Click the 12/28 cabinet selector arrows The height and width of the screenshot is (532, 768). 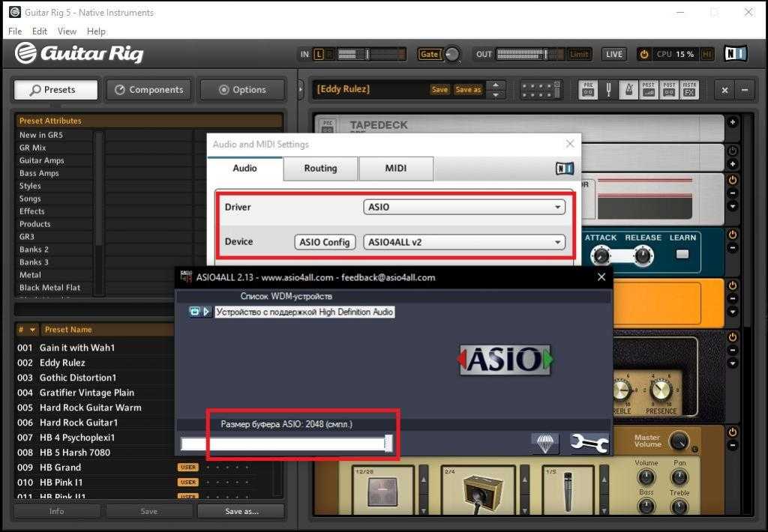423,491
